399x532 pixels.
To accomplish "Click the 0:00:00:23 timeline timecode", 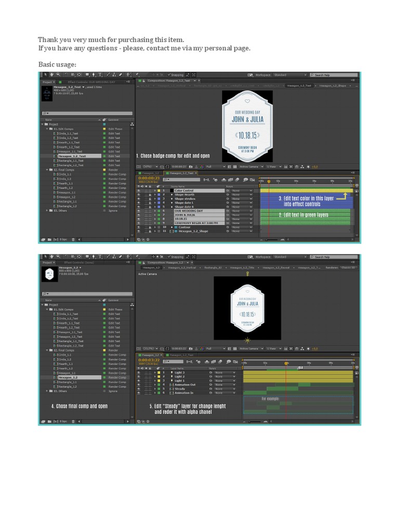I will pos(149,178).
